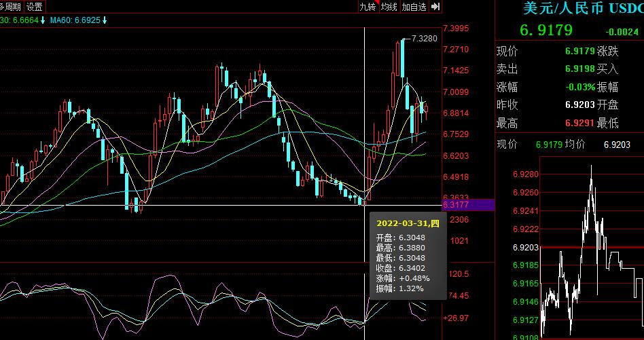Viewport: 644px width, 340px height.
Task: Click 涨幅: +0.48% in the tooltip
Action: 403,278
